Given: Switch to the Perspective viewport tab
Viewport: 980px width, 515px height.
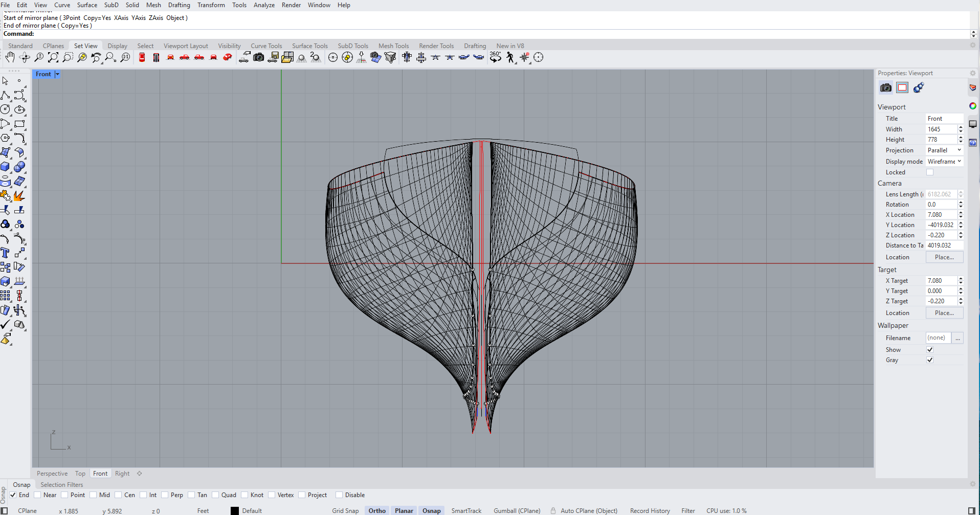Looking at the screenshot, I should point(52,474).
